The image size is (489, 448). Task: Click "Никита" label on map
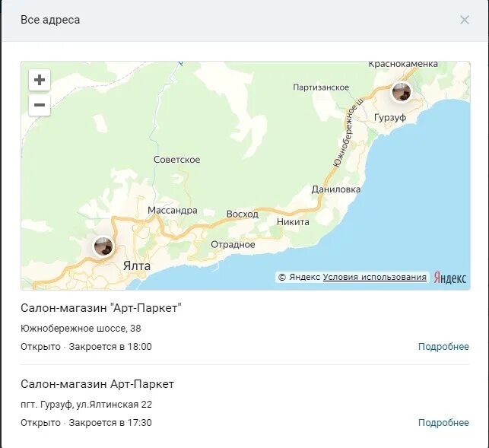[293, 222]
